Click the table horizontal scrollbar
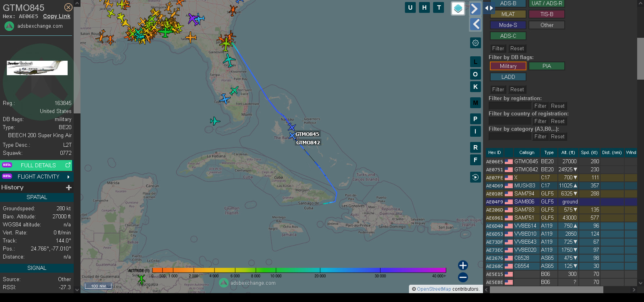Screen dimensions: 644x302 coord(547,290)
